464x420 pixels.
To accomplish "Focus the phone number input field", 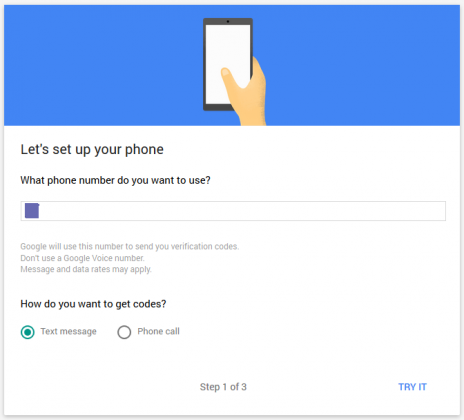I will (x=233, y=211).
